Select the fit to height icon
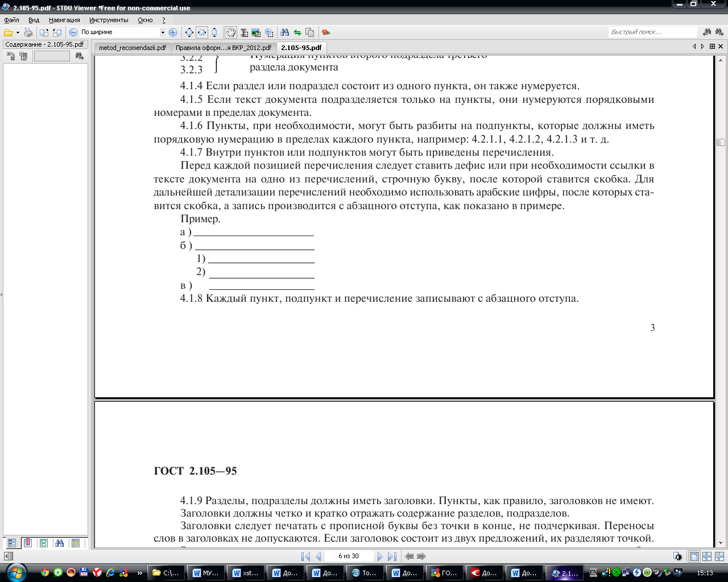The width and height of the screenshot is (728, 582). [x=214, y=32]
